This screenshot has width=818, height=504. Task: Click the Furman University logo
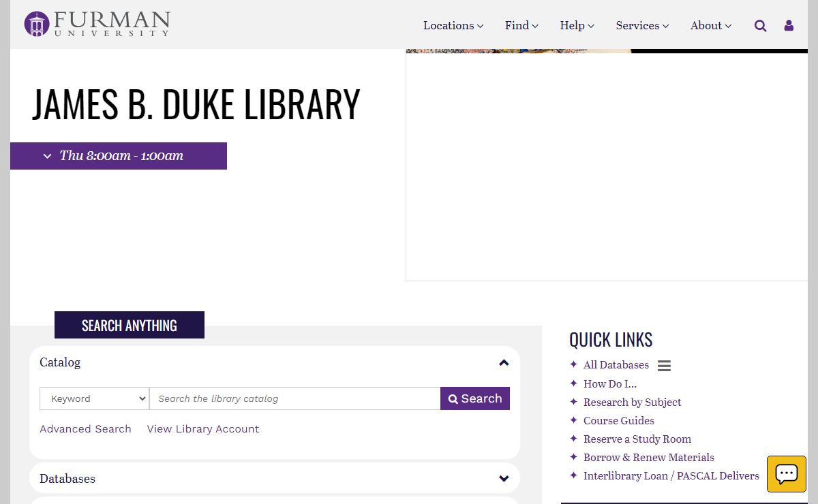pyautogui.click(x=97, y=24)
